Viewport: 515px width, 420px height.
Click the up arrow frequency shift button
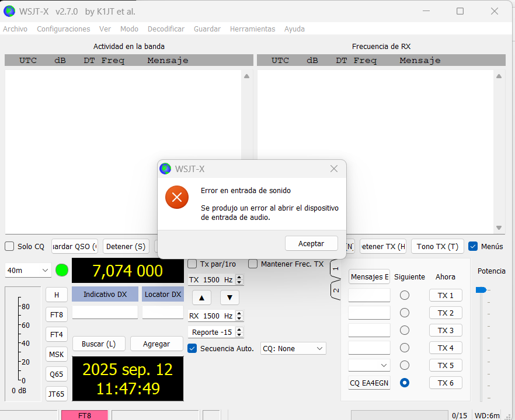201,298
